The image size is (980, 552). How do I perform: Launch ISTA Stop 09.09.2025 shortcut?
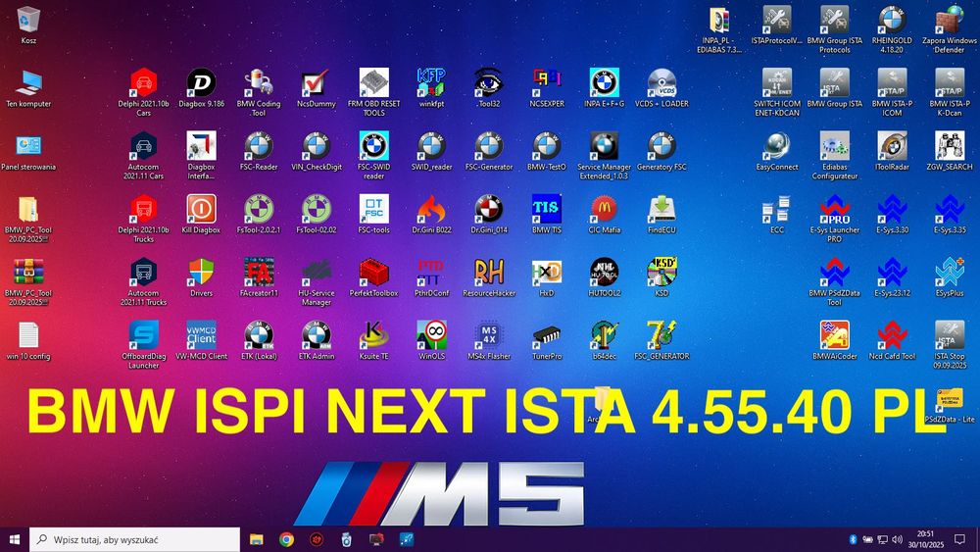pyautogui.click(x=950, y=335)
